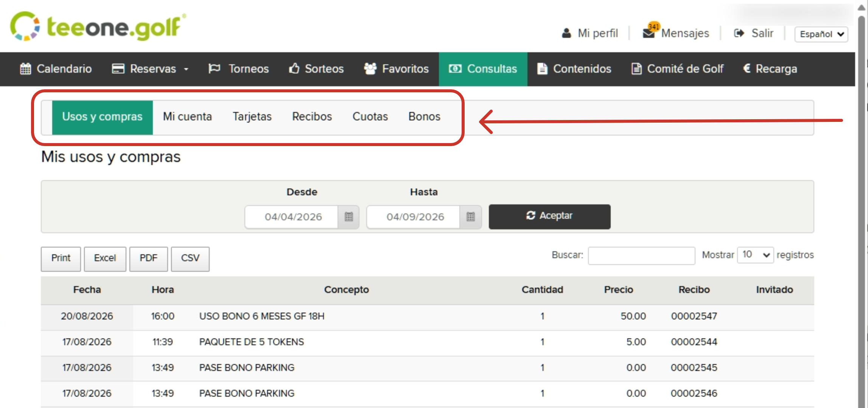Click the Contenidos document icon
Viewport: 868px width, 408px height.
tap(542, 69)
